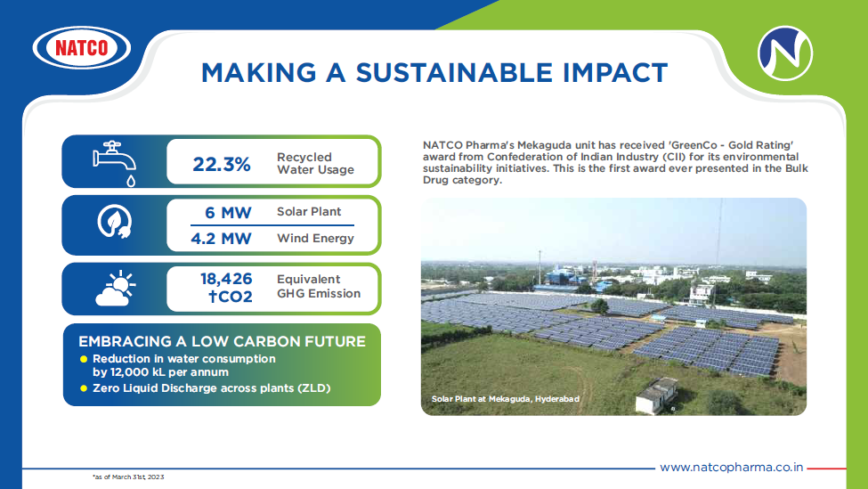Screen dimensions: 868x489
Task: Click the leaf plug energy icon
Action: (x=115, y=222)
